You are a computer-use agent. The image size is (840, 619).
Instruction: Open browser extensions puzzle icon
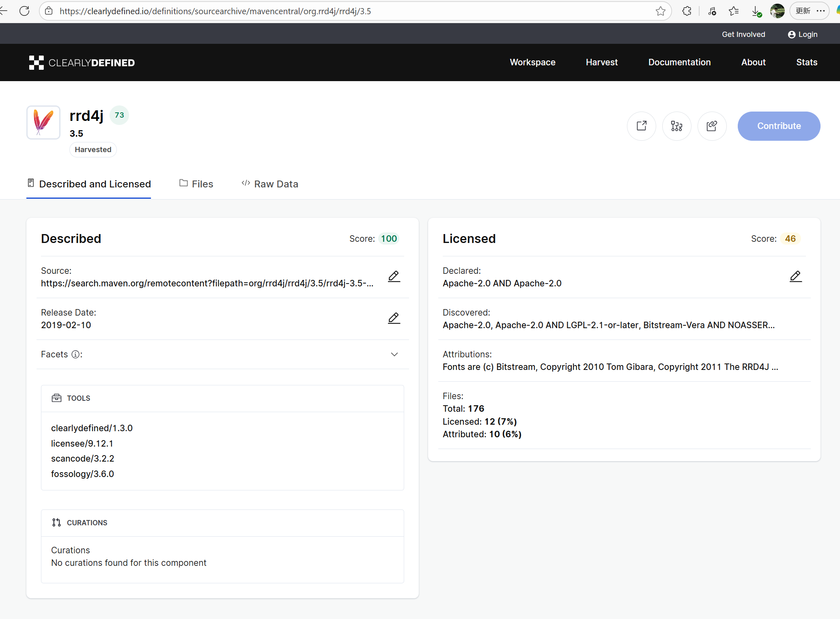pyautogui.click(x=687, y=11)
